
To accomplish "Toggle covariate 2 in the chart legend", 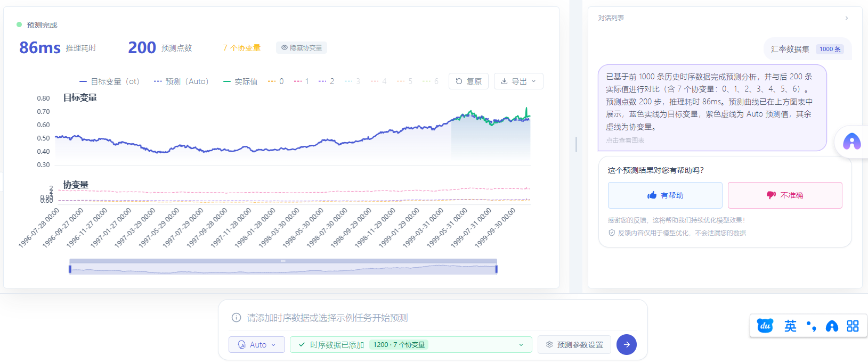I will point(326,81).
